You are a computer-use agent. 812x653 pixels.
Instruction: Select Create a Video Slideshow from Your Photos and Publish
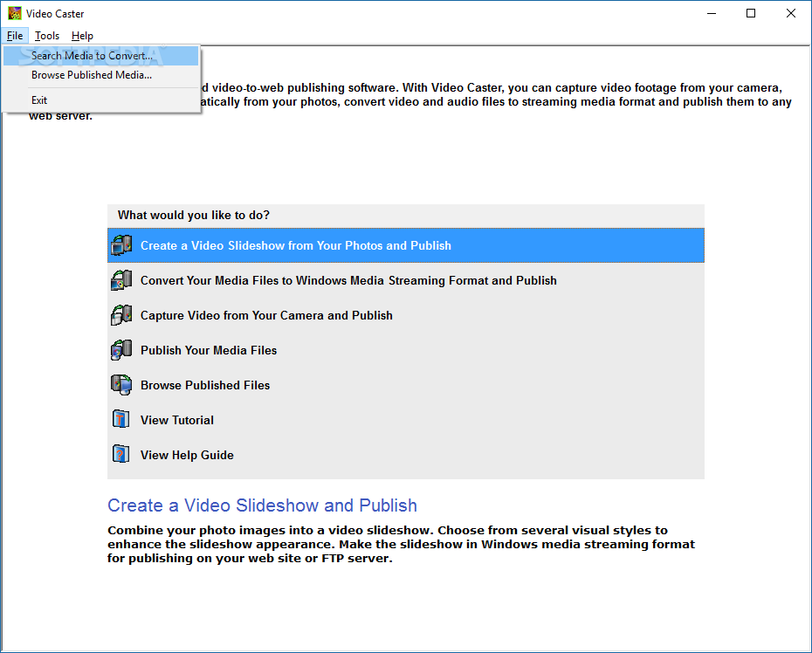pyautogui.click(x=406, y=245)
